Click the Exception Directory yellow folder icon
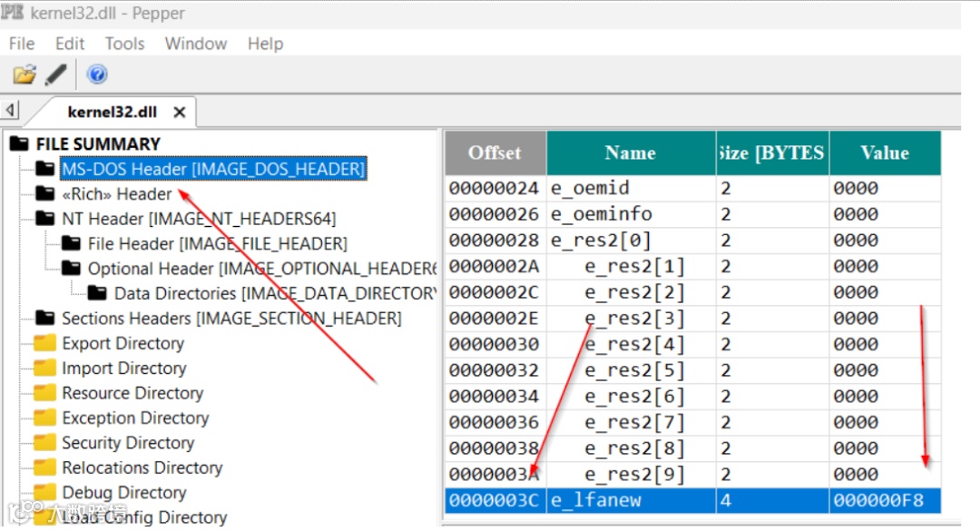This screenshot has width=980, height=531. click(x=45, y=418)
